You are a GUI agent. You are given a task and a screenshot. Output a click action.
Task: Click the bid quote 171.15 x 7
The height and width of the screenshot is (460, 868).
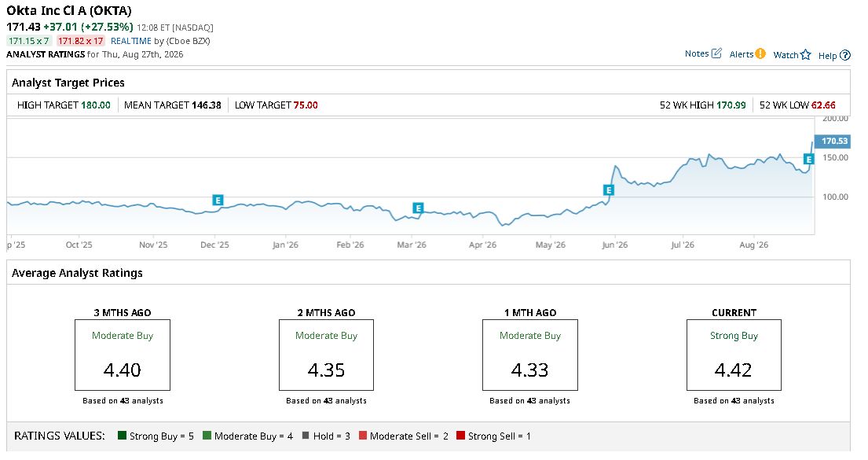point(29,41)
